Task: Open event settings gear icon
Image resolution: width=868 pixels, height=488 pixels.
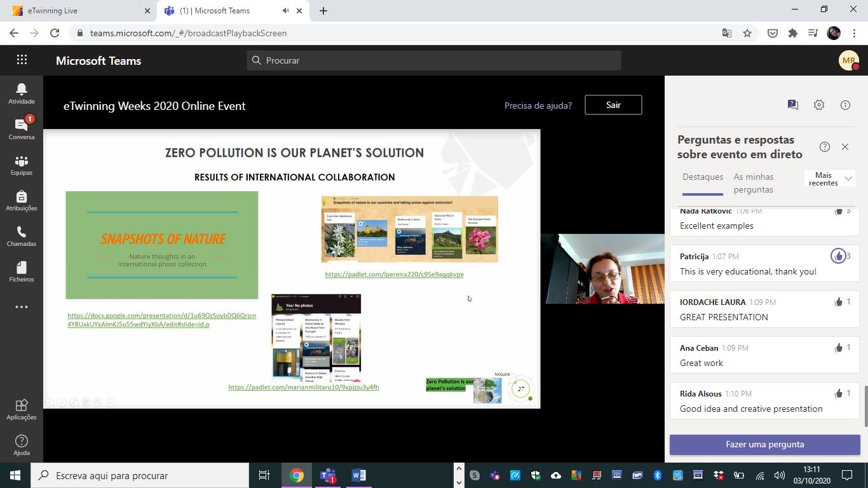Action: [x=819, y=105]
